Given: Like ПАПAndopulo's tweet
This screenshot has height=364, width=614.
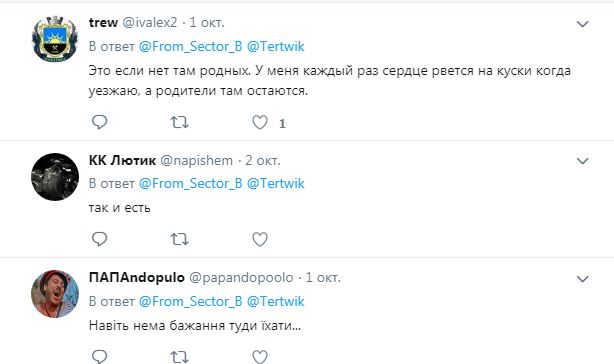Looking at the screenshot, I should point(260,357).
